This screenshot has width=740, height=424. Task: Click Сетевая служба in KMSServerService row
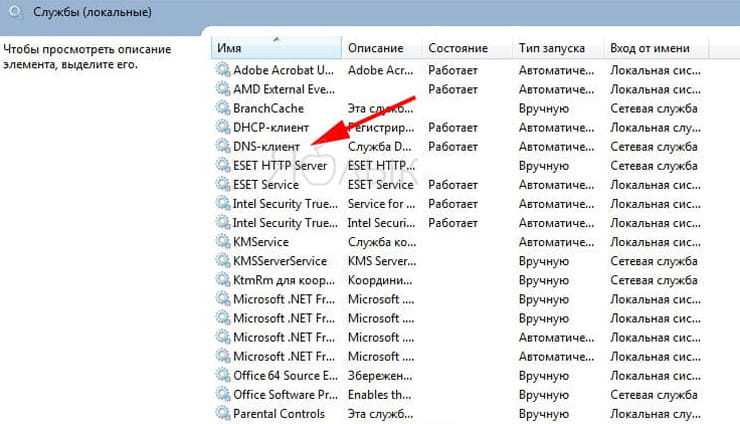(654, 261)
